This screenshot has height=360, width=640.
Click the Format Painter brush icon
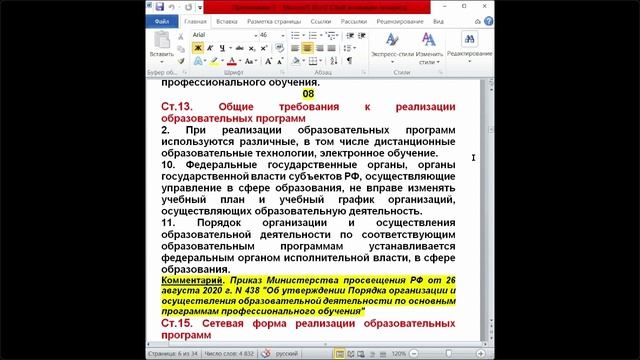(x=181, y=61)
